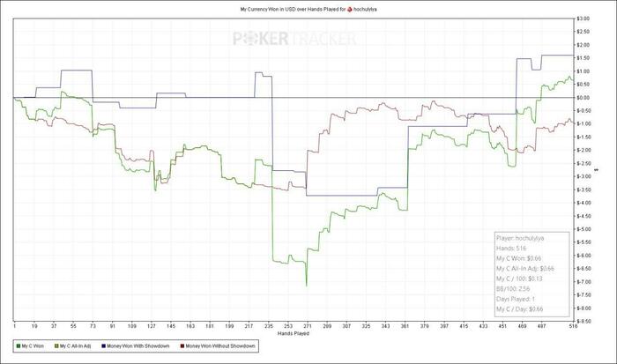Click 'My C Won: $0.66' stats line
This screenshot has width=617, height=364.
coord(518,258)
